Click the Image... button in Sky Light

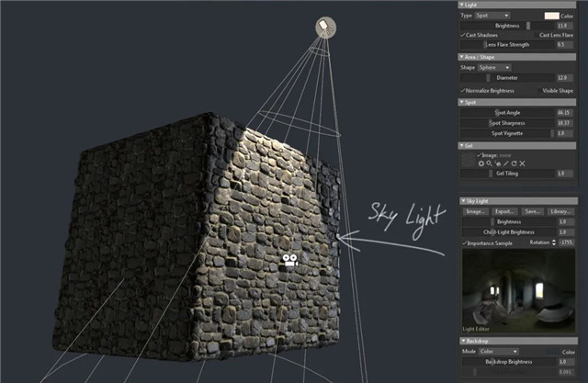(x=475, y=211)
